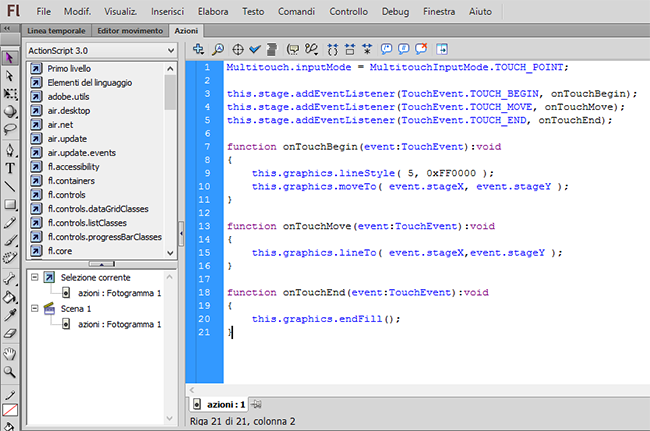Viewport: 650px width, 431px height.
Task: Pin the current script with pin icon
Action: (x=256, y=404)
